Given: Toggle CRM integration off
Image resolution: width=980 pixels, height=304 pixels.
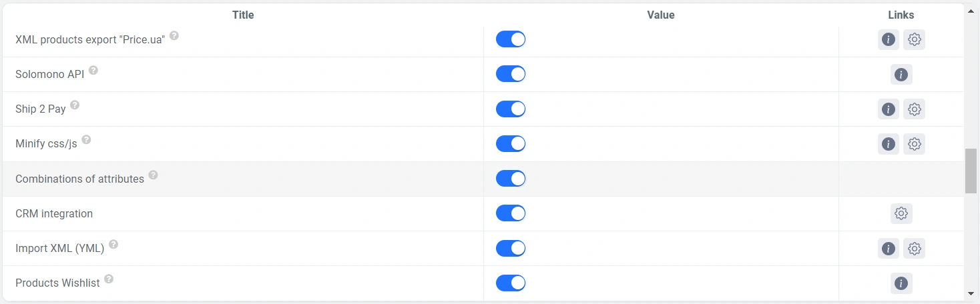Looking at the screenshot, I should click(511, 213).
